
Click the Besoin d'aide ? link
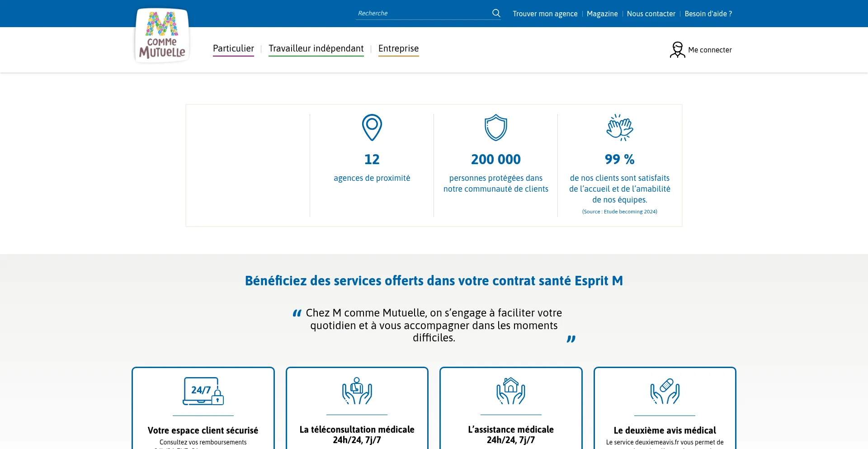(x=708, y=14)
